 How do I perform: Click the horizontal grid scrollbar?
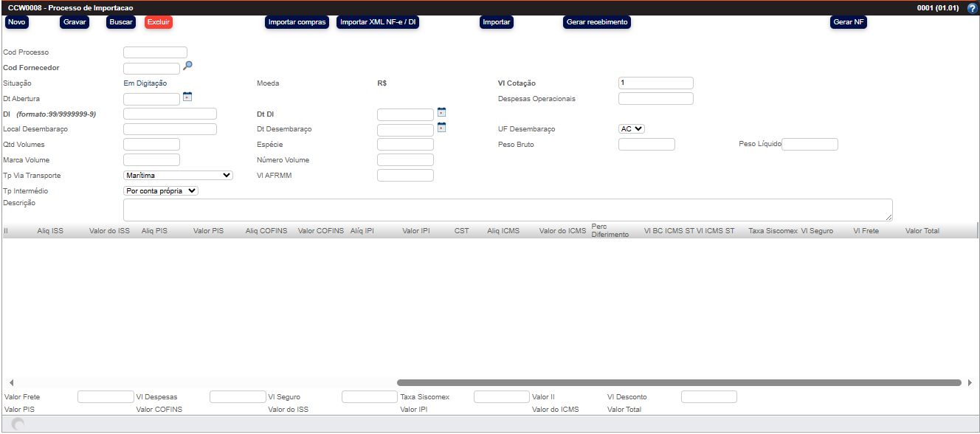click(679, 382)
